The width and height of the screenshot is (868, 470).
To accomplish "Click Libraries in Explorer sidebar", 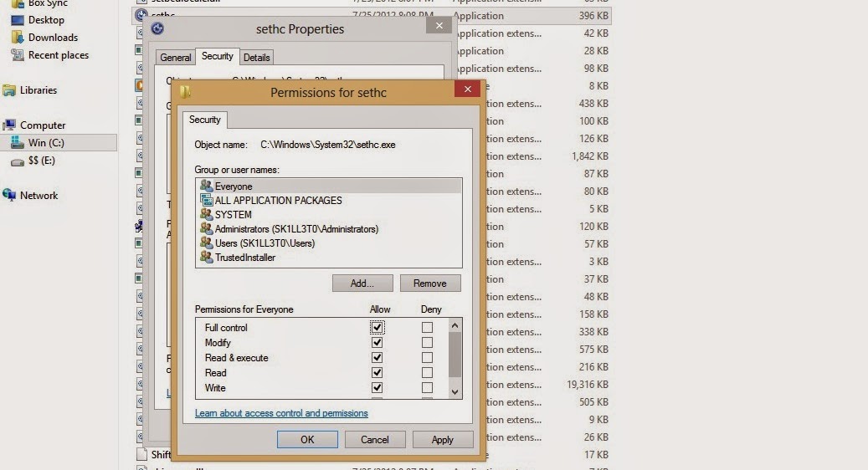I will coord(39,90).
